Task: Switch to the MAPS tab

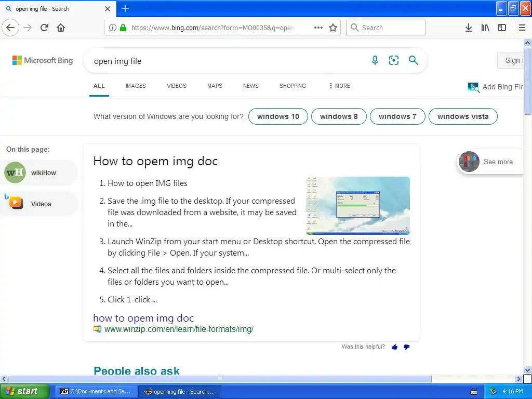Action: 215,86
